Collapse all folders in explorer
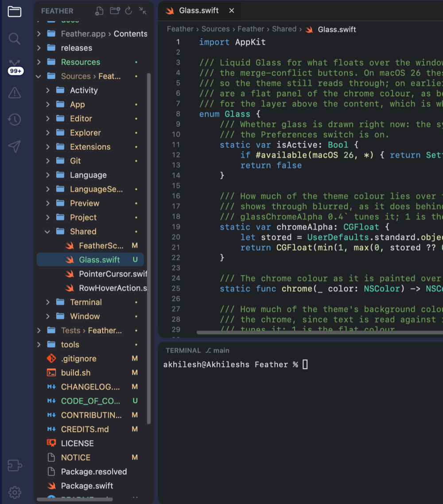This screenshot has width=443, height=504. click(143, 11)
